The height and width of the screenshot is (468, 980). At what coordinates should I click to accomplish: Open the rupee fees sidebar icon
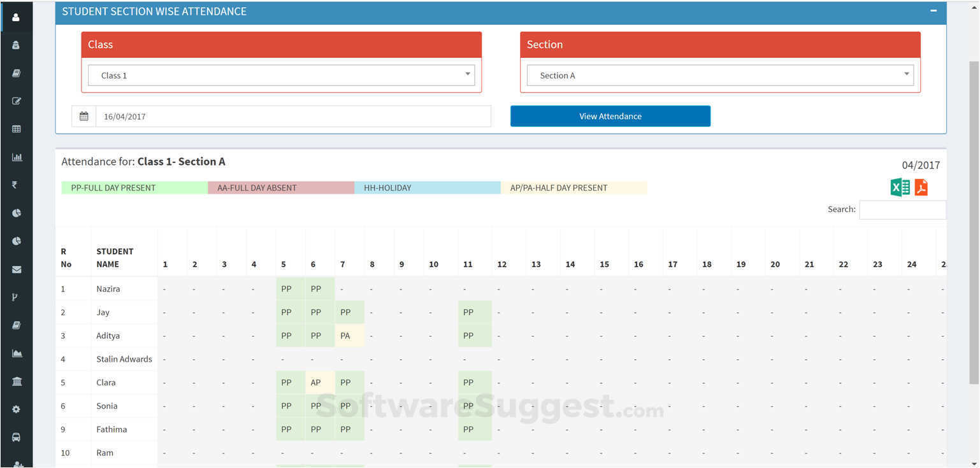point(15,185)
